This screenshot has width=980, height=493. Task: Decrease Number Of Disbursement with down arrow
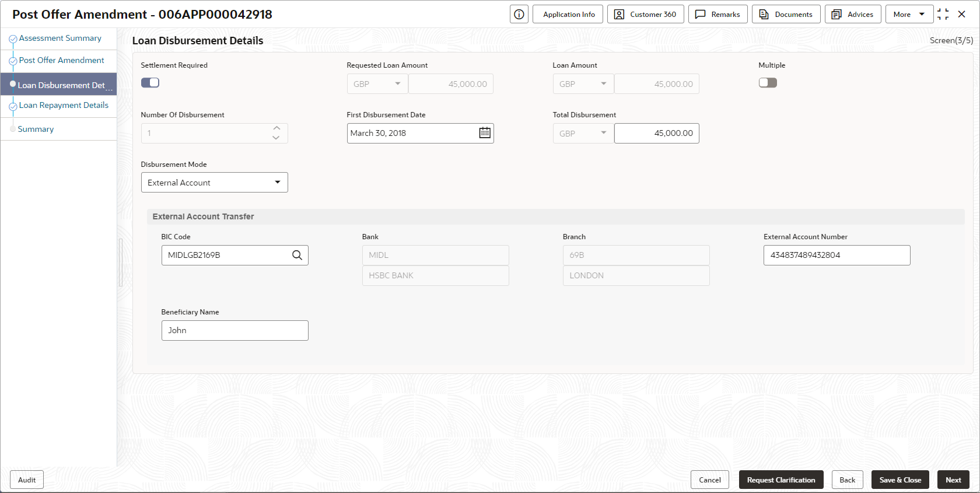[276, 138]
